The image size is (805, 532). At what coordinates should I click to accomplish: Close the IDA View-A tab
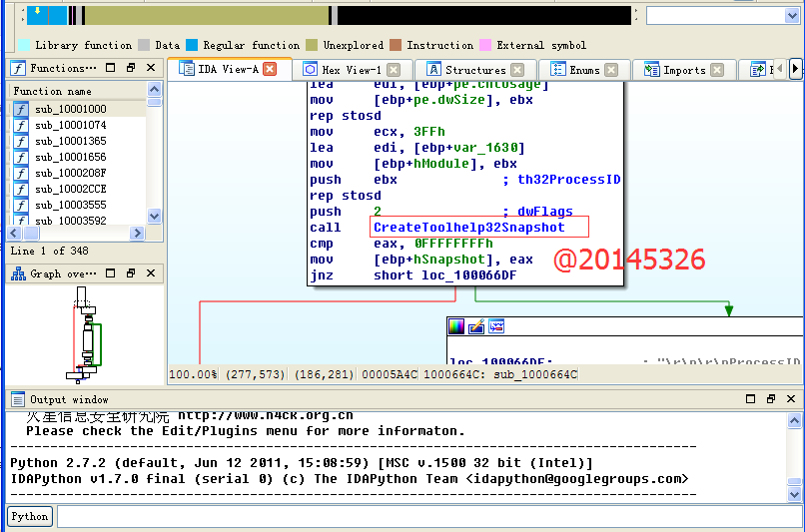(x=270, y=70)
